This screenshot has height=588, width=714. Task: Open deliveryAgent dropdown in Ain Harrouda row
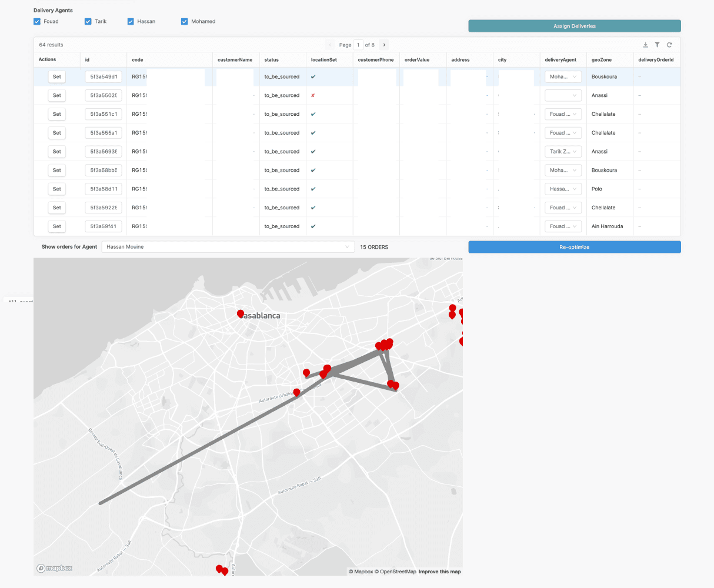tap(563, 226)
